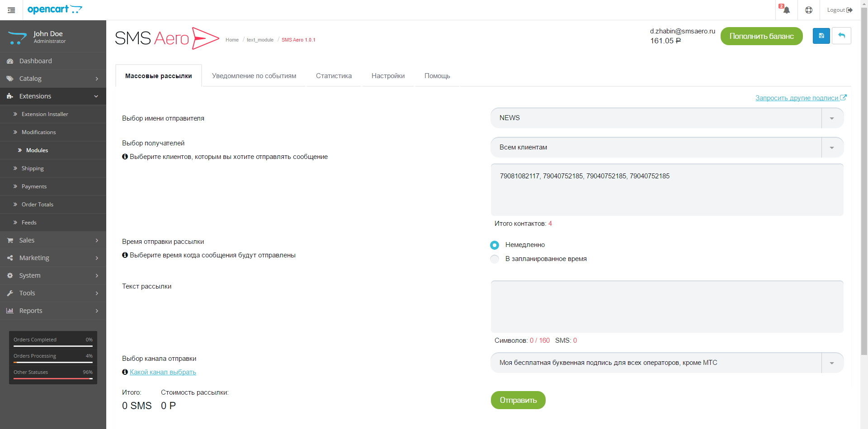Click the Home breadcrumb link
868x429 pixels.
(x=232, y=40)
